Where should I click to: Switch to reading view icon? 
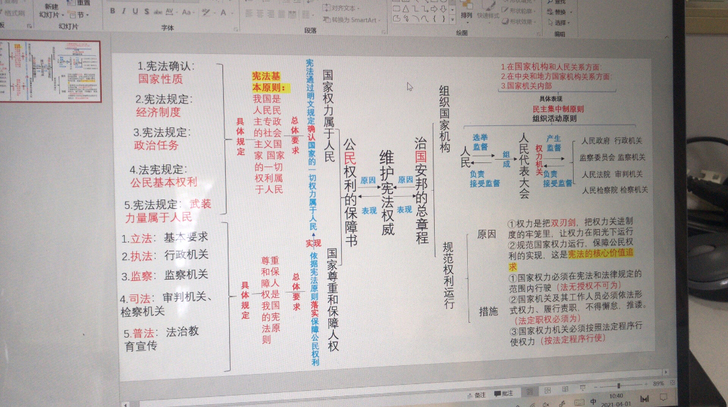point(565,389)
